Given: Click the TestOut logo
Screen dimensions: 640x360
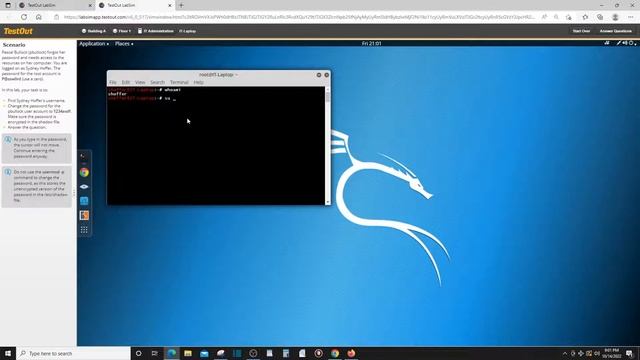Looking at the screenshot, I should [x=18, y=31].
